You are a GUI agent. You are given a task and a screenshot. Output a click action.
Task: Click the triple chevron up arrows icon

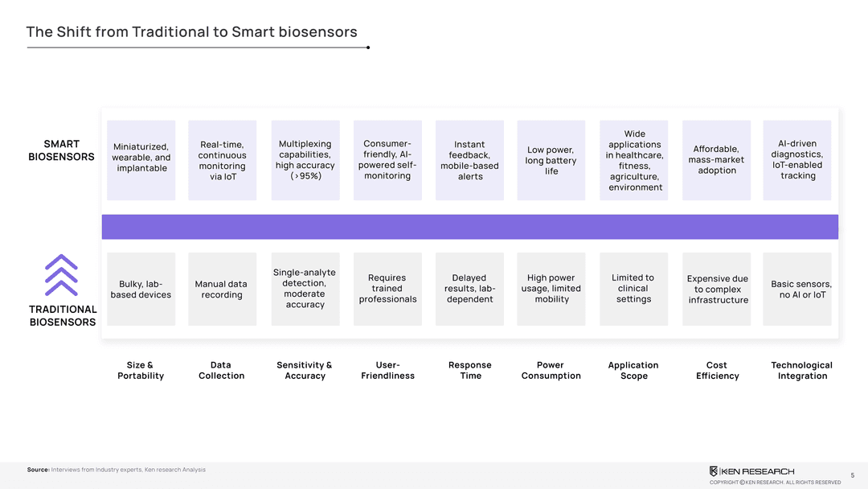[x=61, y=275]
